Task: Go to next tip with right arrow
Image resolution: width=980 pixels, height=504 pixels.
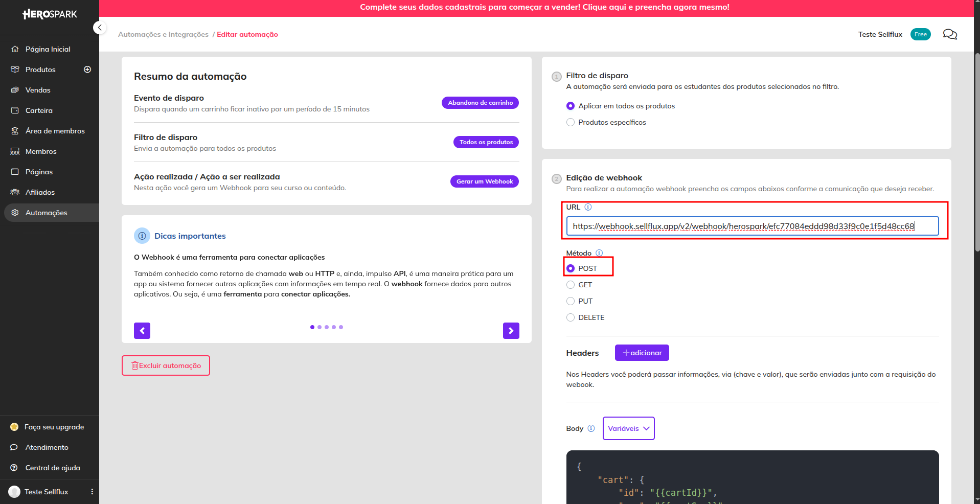Action: (511, 331)
